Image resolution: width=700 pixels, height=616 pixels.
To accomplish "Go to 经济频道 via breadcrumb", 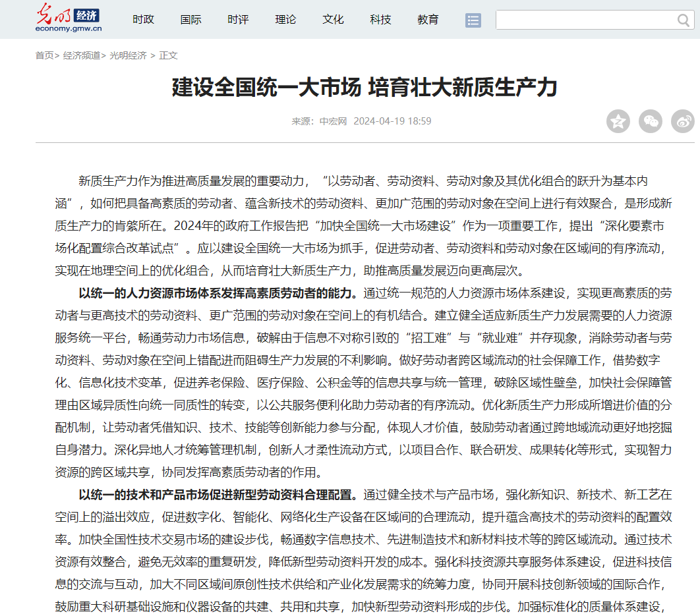I will [82, 55].
